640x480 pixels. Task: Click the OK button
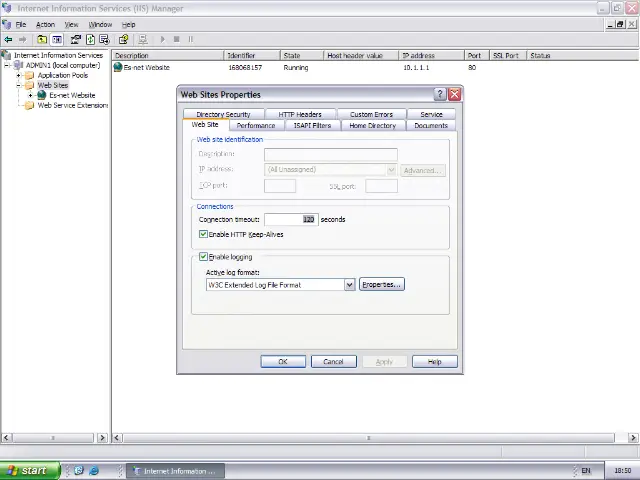tap(283, 362)
